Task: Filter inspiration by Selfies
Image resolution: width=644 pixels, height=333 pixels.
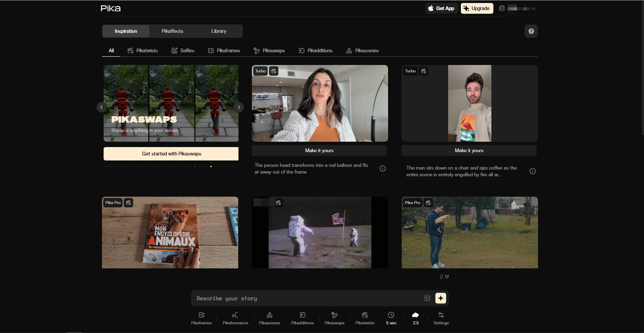Action: click(x=183, y=51)
